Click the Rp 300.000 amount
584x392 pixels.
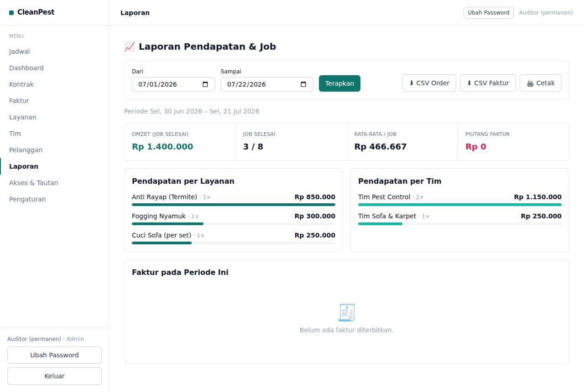[x=315, y=216]
